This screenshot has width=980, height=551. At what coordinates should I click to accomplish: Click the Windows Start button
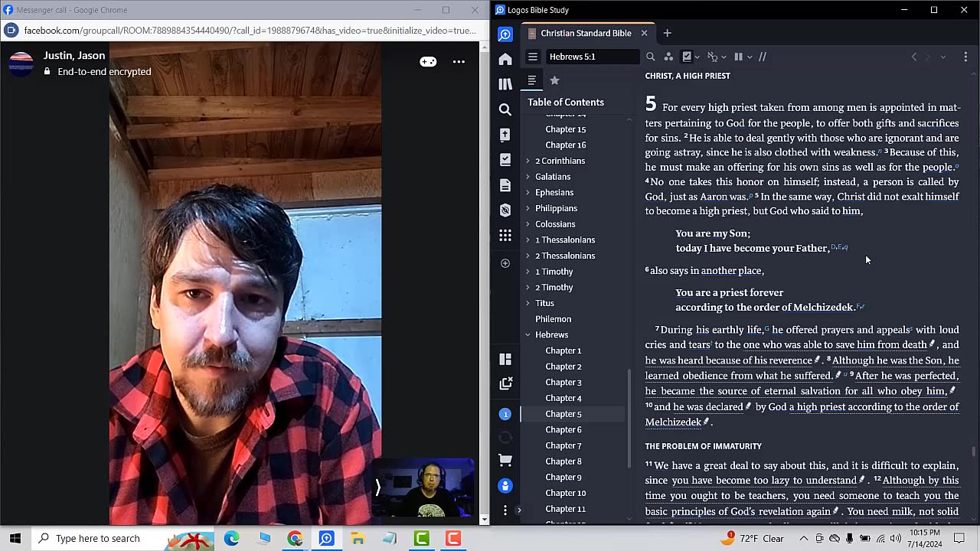pos(15,539)
